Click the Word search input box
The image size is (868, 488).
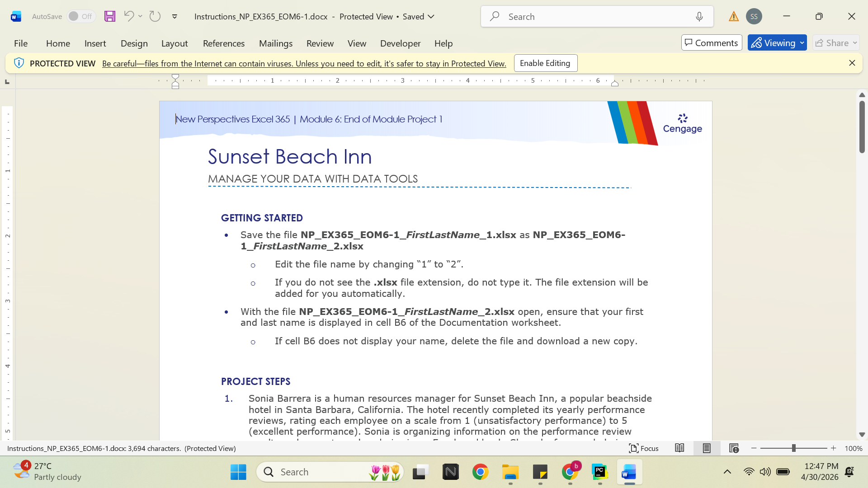pyautogui.click(x=597, y=17)
